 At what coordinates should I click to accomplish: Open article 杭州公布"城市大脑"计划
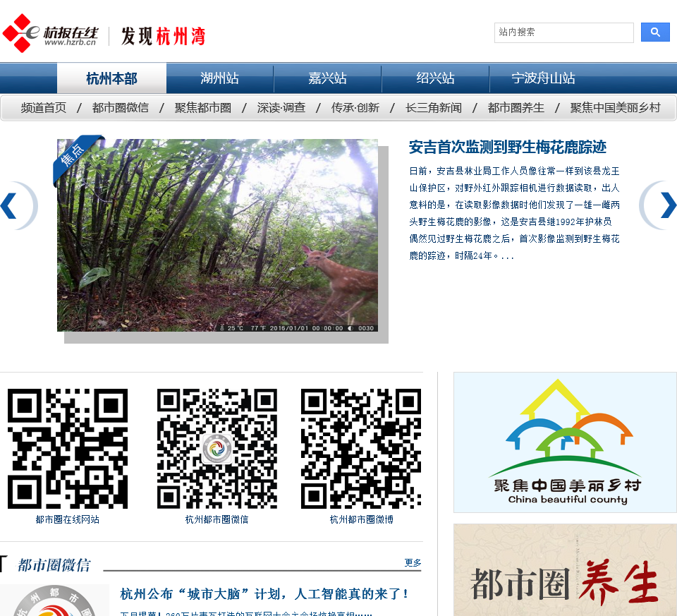click(264, 594)
